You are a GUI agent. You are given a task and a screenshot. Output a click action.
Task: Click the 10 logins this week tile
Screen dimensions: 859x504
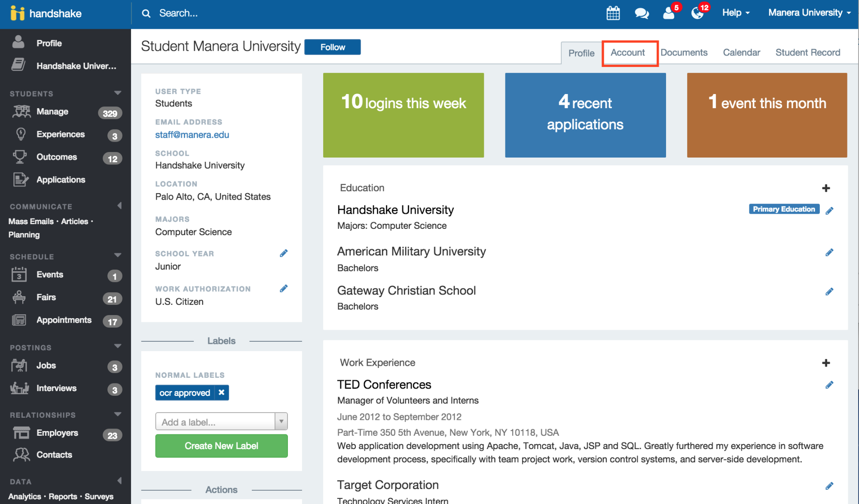(404, 115)
